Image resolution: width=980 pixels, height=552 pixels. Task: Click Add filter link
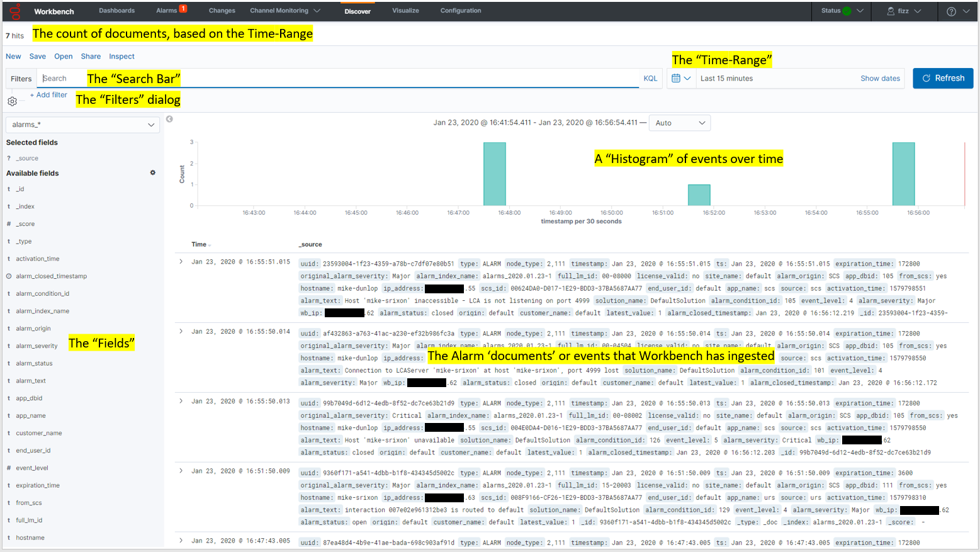pos(48,95)
